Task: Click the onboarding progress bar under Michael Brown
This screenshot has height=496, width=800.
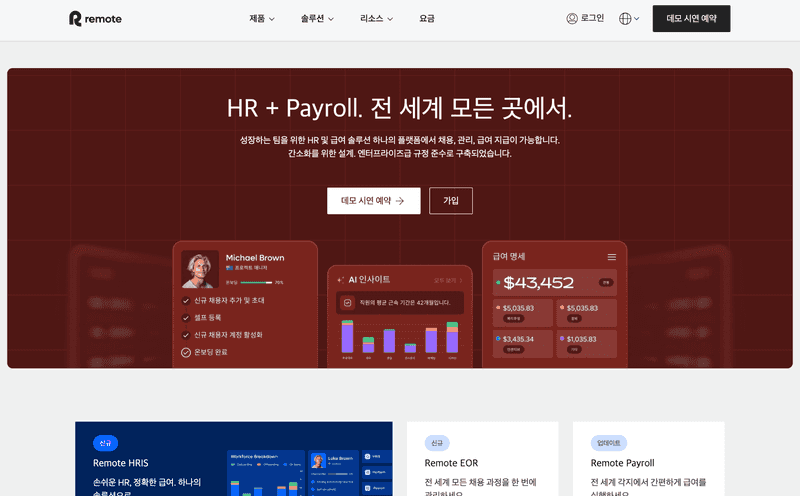Action: (256, 283)
